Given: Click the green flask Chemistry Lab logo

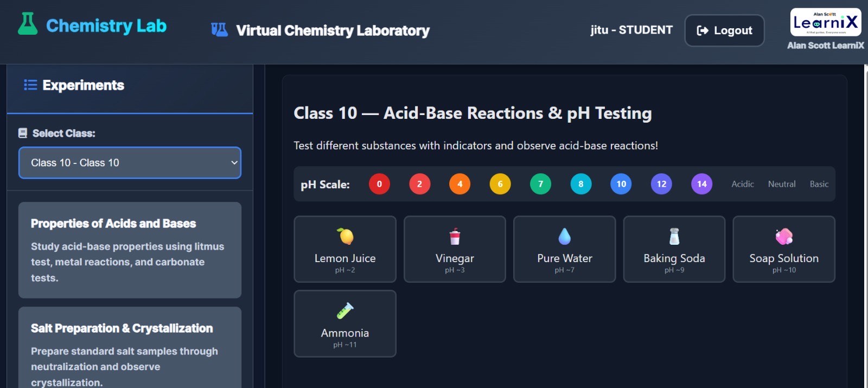Looking at the screenshot, I should [27, 24].
